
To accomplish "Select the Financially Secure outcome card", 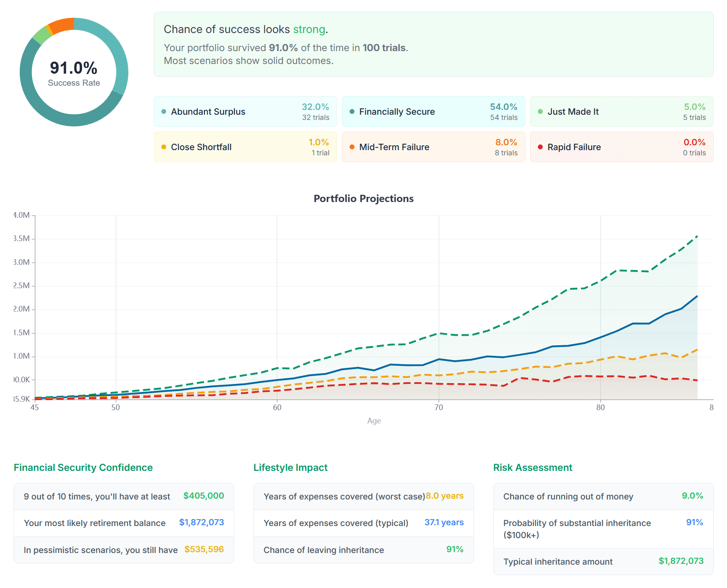I will point(433,111).
